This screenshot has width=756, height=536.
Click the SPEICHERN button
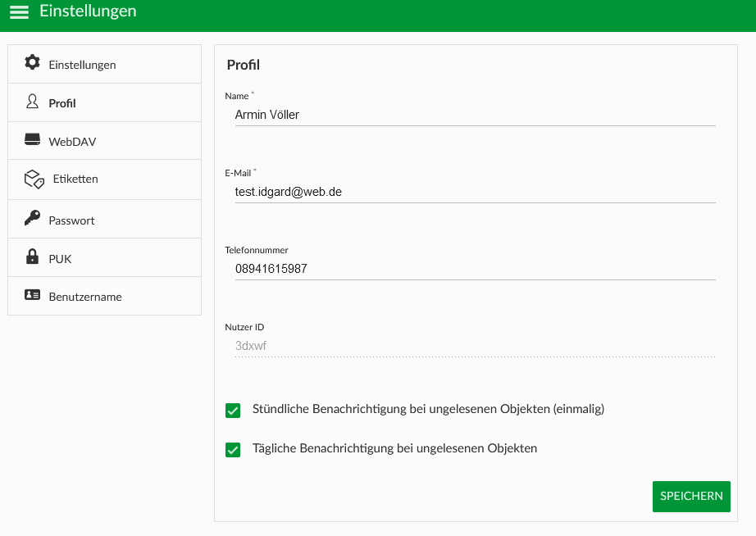pyautogui.click(x=691, y=497)
